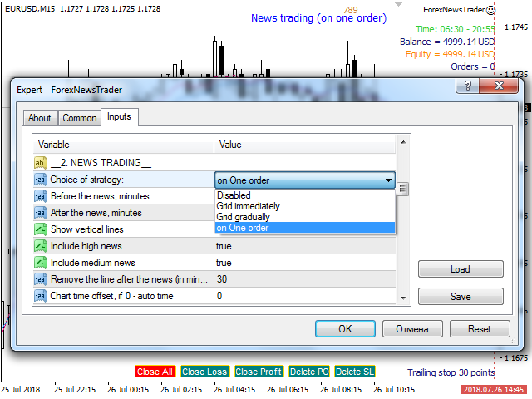Click the Отмена cancel button

(x=412, y=329)
